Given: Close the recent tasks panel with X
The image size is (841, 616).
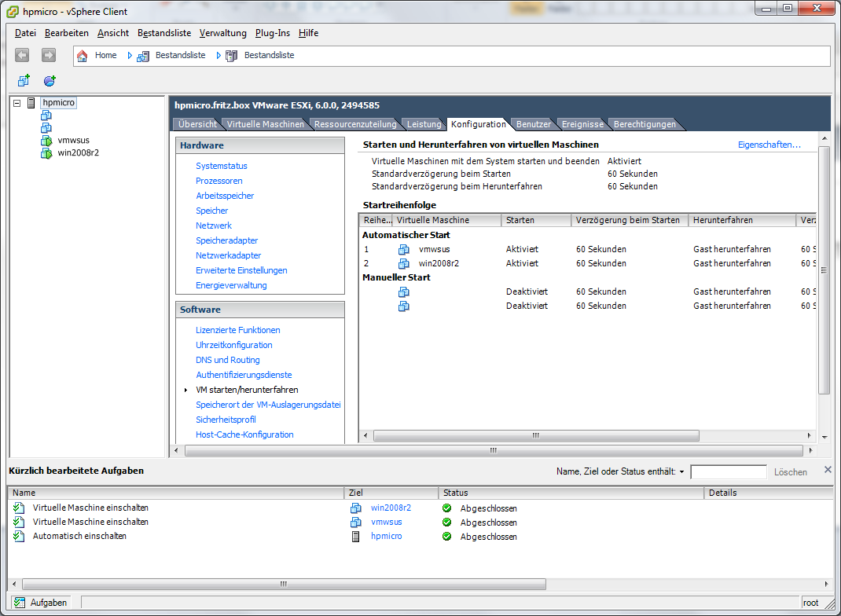Looking at the screenshot, I should click(x=827, y=470).
